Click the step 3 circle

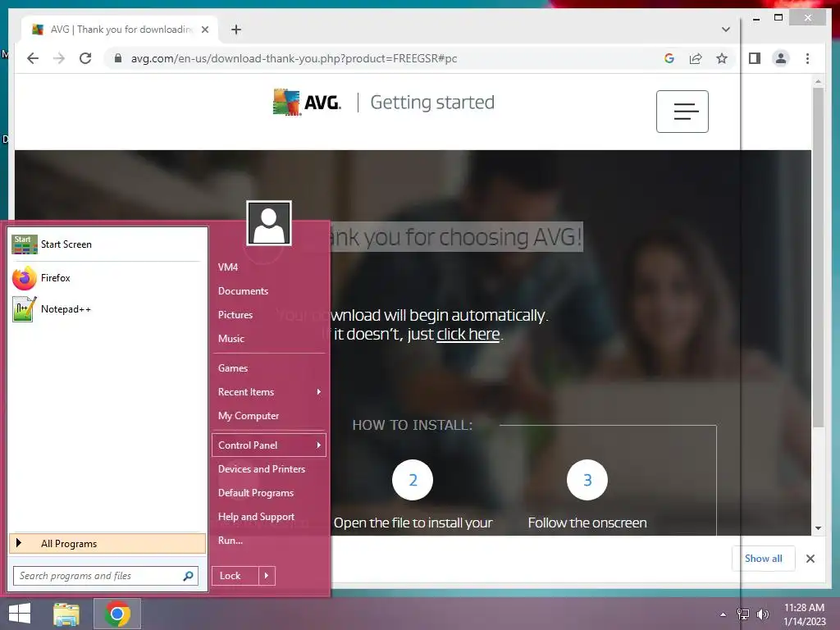(x=587, y=480)
